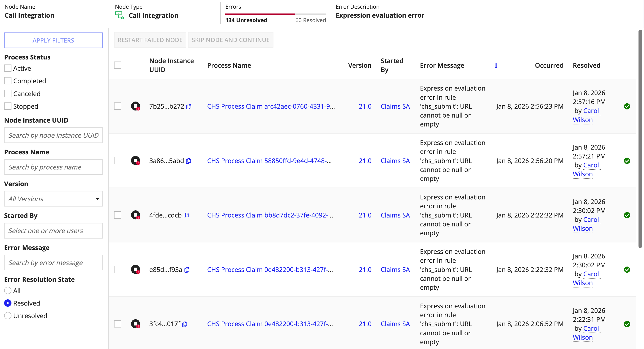Click Skip Node and Continue button

[230, 40]
